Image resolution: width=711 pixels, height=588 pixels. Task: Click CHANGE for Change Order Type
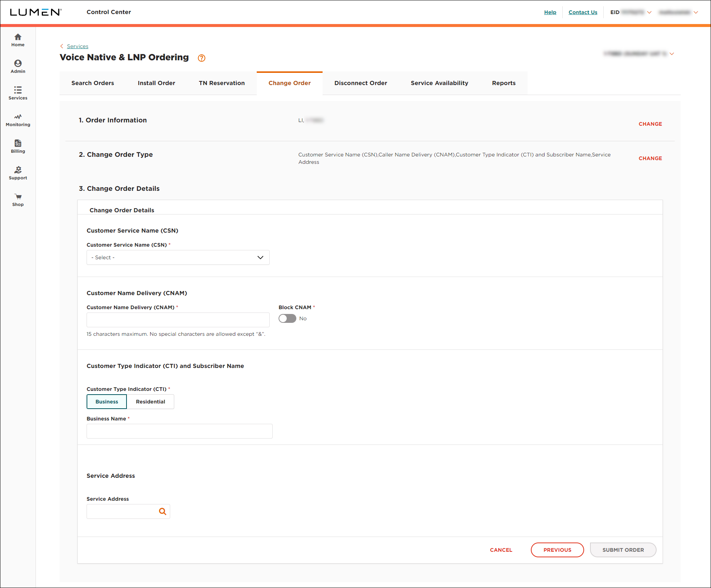coord(650,158)
